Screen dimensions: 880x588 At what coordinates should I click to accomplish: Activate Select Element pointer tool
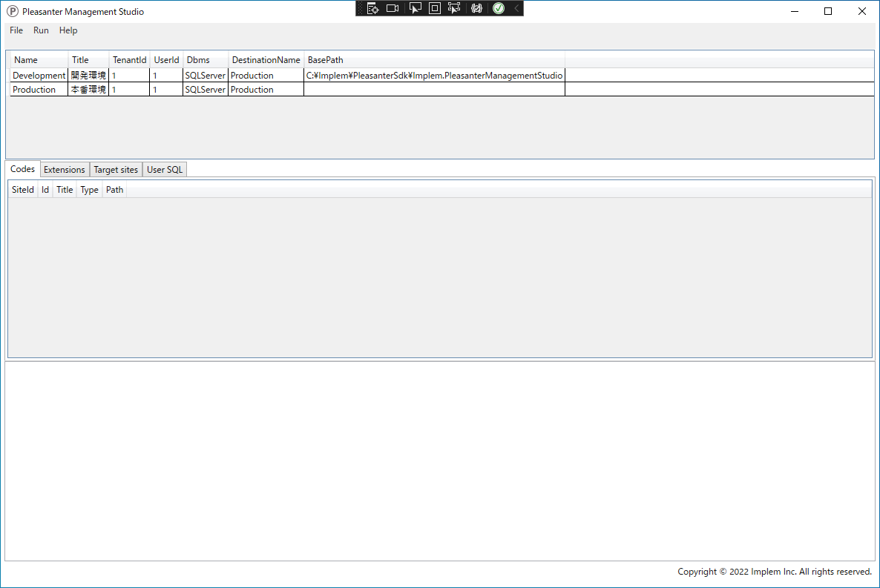click(x=415, y=8)
